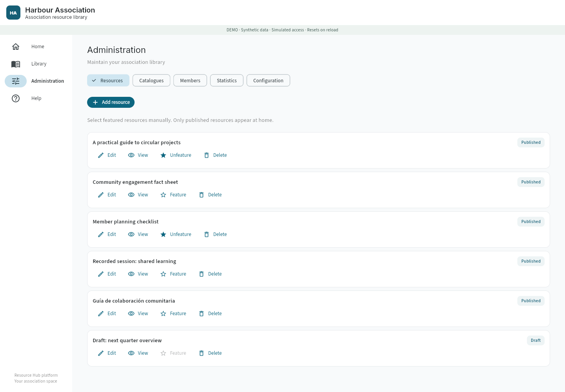
Task: Edit the Community engagement fact sheet
Action: click(x=107, y=195)
